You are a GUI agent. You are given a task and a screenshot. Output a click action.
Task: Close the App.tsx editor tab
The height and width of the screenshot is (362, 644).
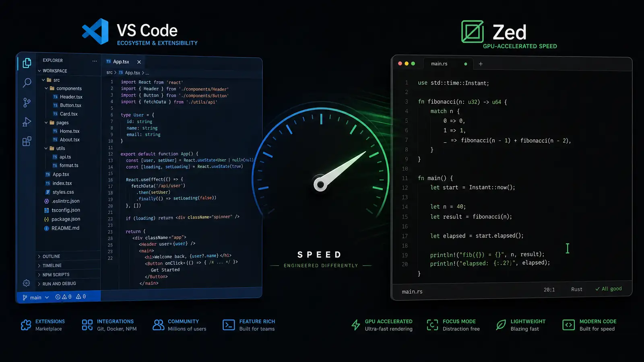139,62
